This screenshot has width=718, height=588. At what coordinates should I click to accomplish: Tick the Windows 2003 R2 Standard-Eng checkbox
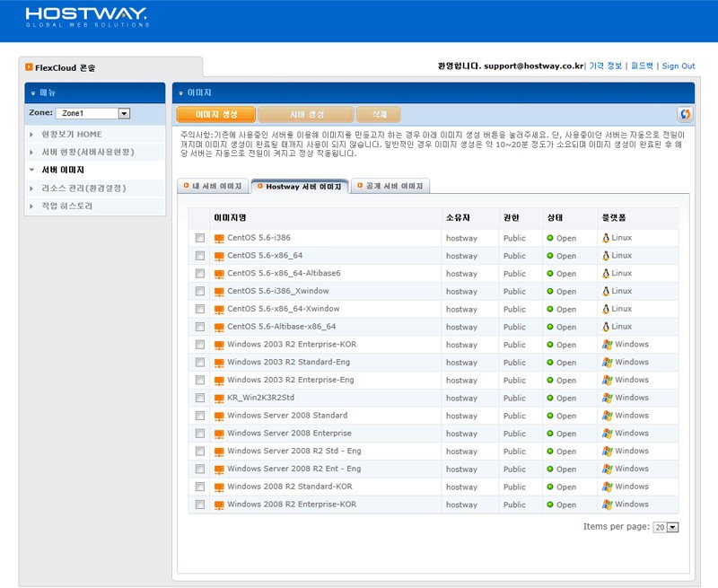199,363
